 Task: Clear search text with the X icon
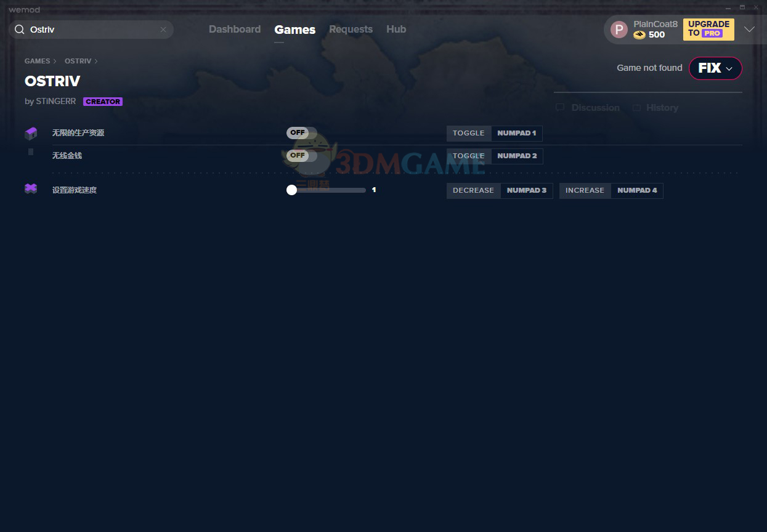pos(163,30)
